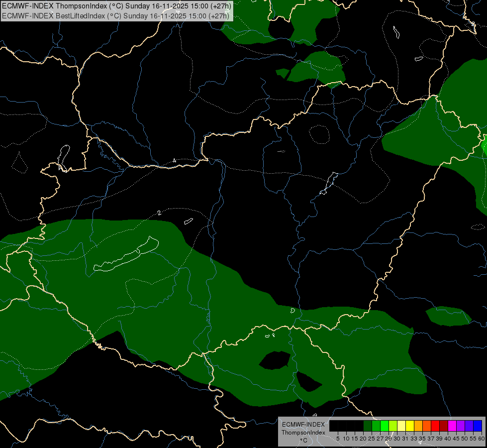Click the legend tick label '20'
The image size is (487, 448).
click(364, 439)
